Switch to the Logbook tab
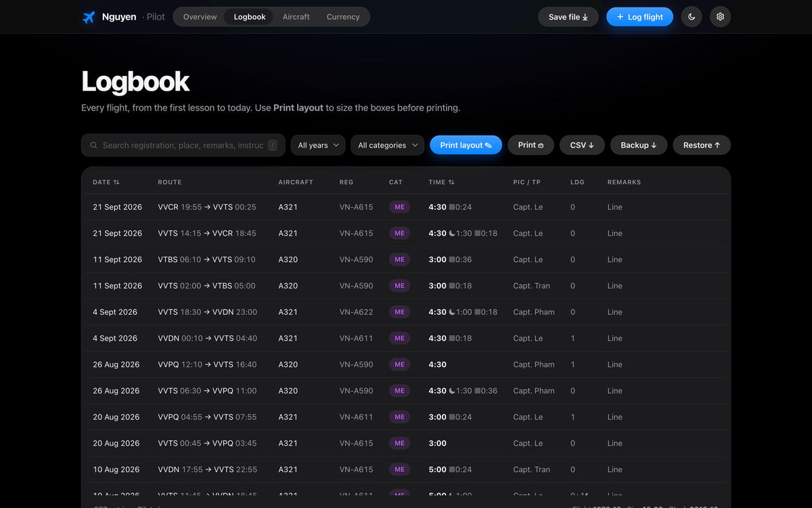This screenshot has height=508, width=812. (x=250, y=17)
